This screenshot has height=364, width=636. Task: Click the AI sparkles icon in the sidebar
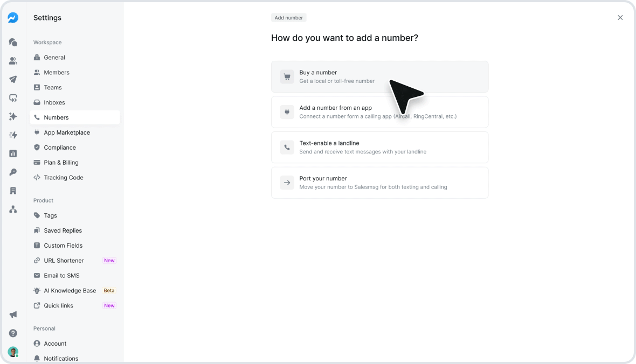(13, 116)
